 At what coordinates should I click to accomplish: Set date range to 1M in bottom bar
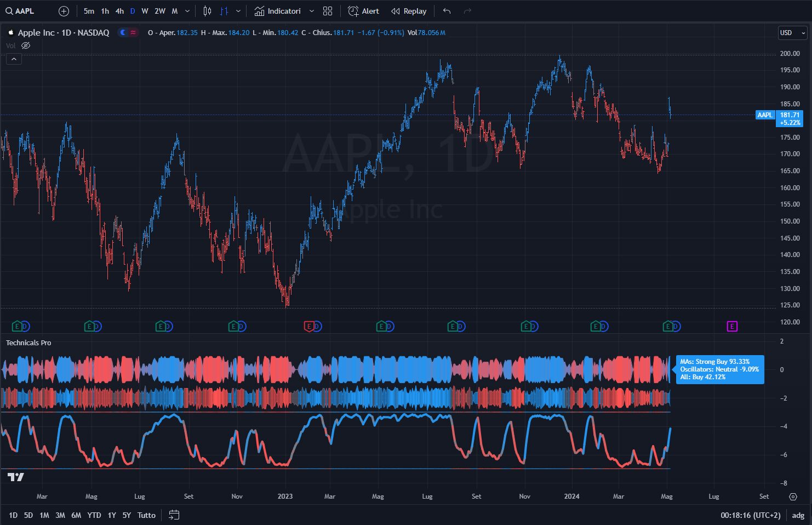(44, 515)
